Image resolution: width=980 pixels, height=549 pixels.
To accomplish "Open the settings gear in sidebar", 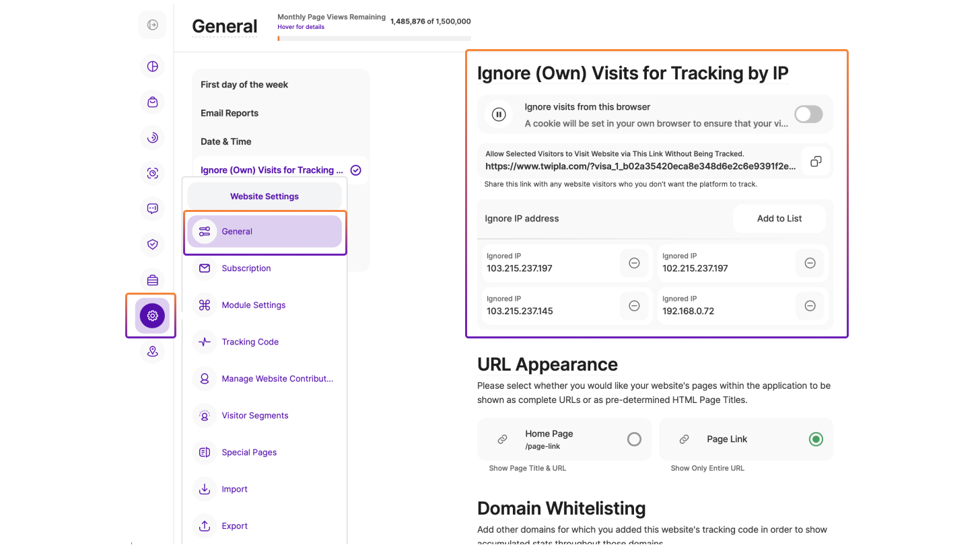I will point(152,316).
